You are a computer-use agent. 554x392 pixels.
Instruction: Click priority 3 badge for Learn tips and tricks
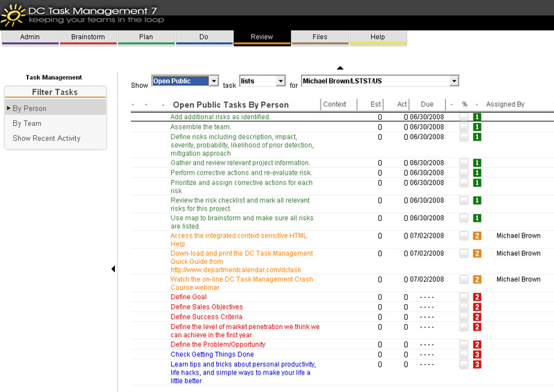tap(477, 364)
